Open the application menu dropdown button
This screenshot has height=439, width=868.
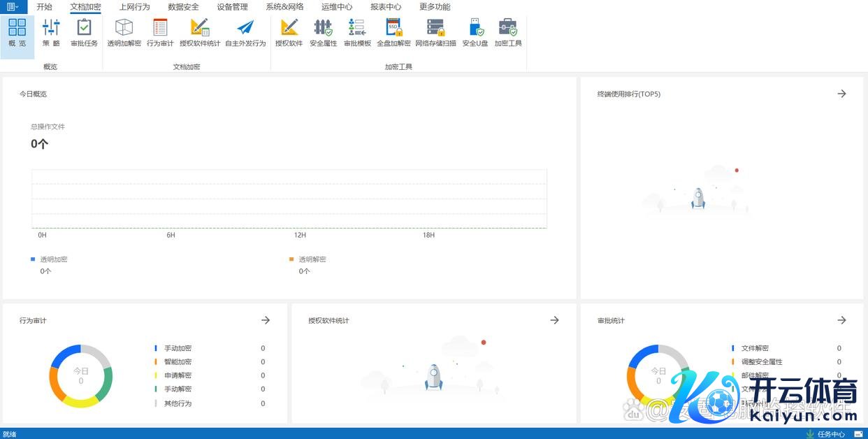(13, 7)
